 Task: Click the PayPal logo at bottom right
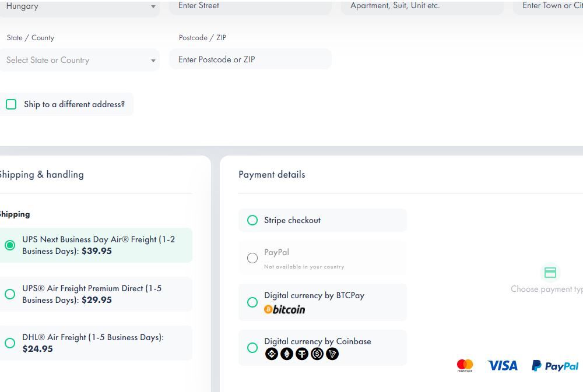[555, 366]
